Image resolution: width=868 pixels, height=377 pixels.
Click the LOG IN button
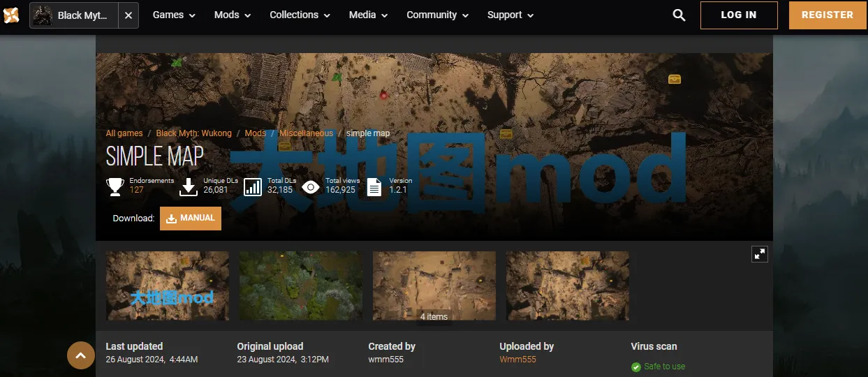click(739, 15)
